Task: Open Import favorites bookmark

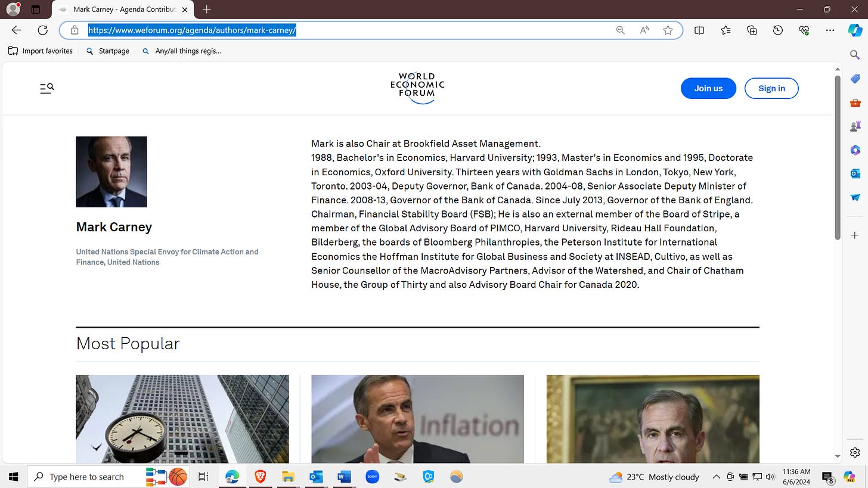Action: (x=41, y=51)
